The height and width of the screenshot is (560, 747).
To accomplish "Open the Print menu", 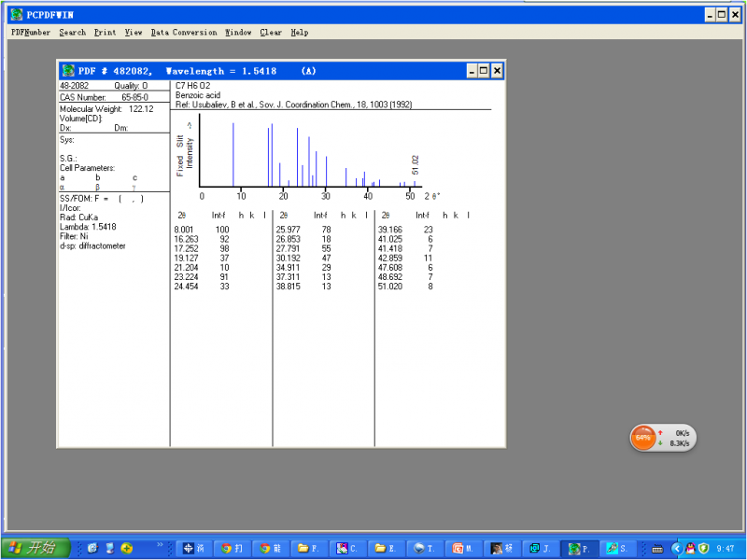I will 105,33.
